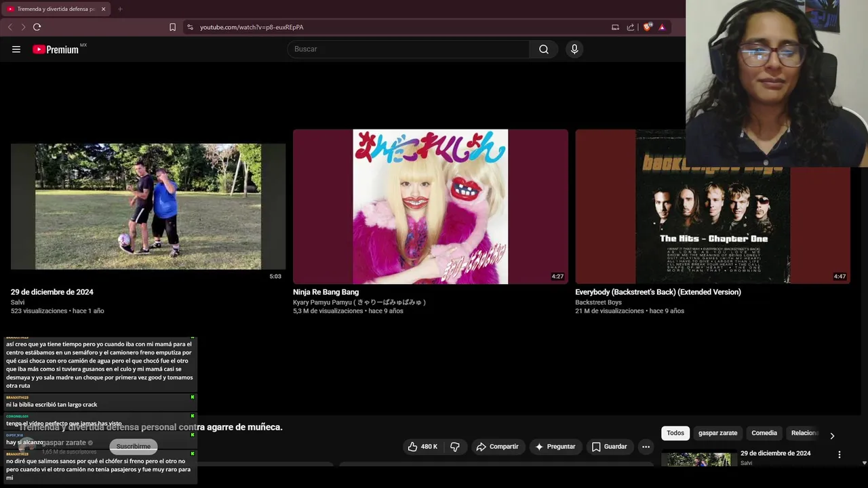This screenshot has width=868, height=488.
Task: Go back with the browser back arrow
Action: click(9, 27)
